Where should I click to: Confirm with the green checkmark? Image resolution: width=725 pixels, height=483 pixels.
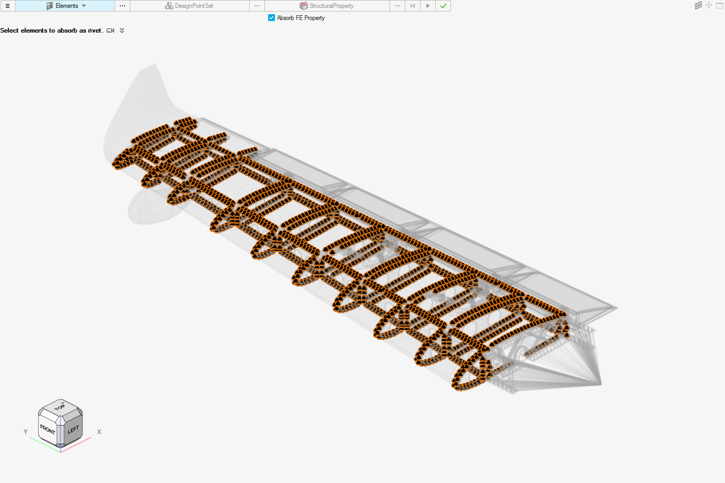tap(444, 6)
